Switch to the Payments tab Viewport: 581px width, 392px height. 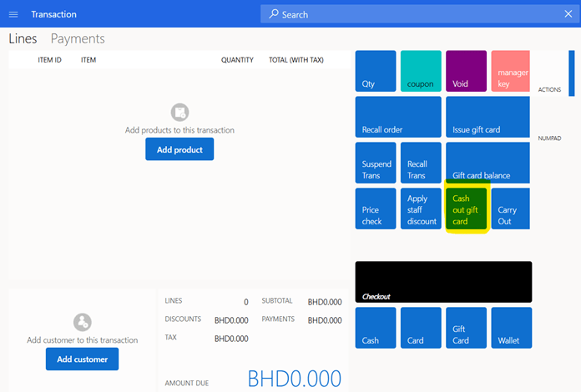point(78,38)
